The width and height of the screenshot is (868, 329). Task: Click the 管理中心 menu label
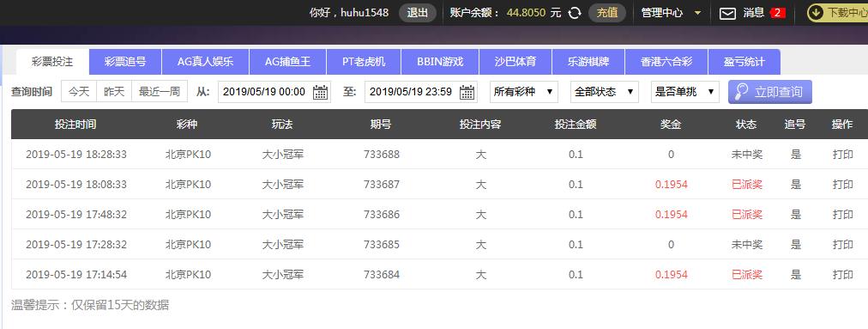(662, 13)
